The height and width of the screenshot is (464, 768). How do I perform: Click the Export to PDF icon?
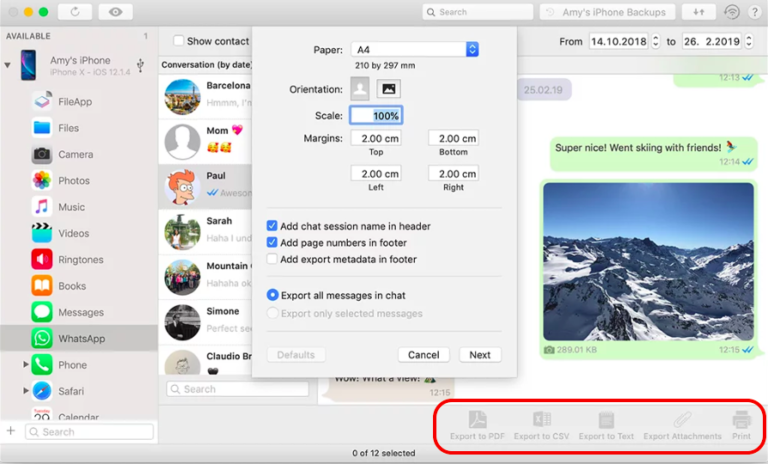(477, 420)
